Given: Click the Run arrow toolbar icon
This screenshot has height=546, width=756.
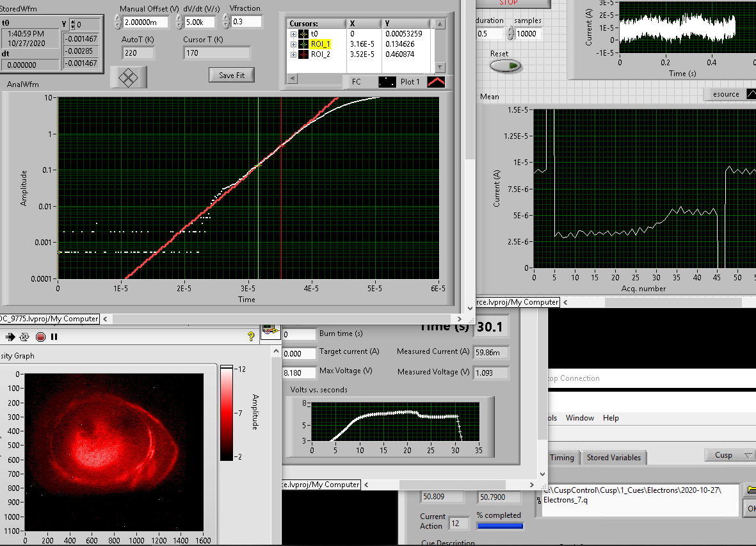Looking at the screenshot, I should 11,337.
